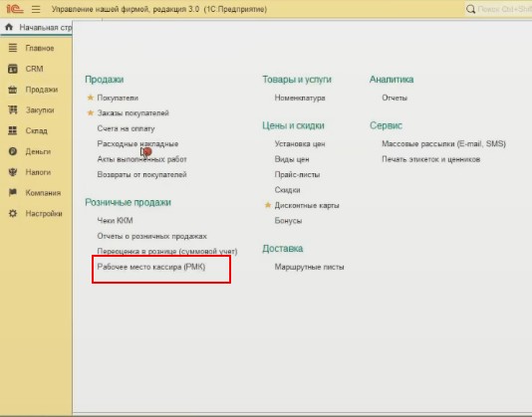The image size is (532, 417).
Task: Click the Настройки gear icon
Action: tap(13, 214)
